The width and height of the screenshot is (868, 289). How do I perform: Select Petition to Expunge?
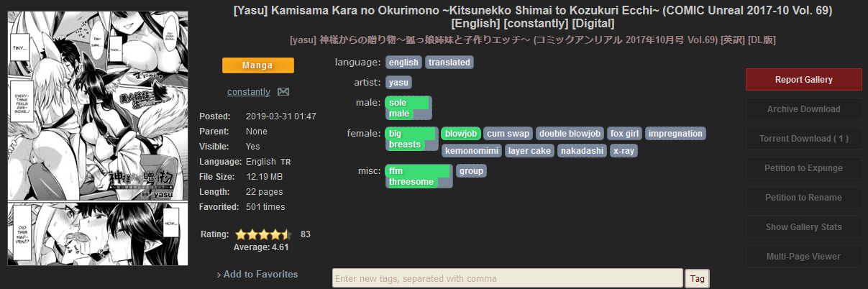(803, 168)
